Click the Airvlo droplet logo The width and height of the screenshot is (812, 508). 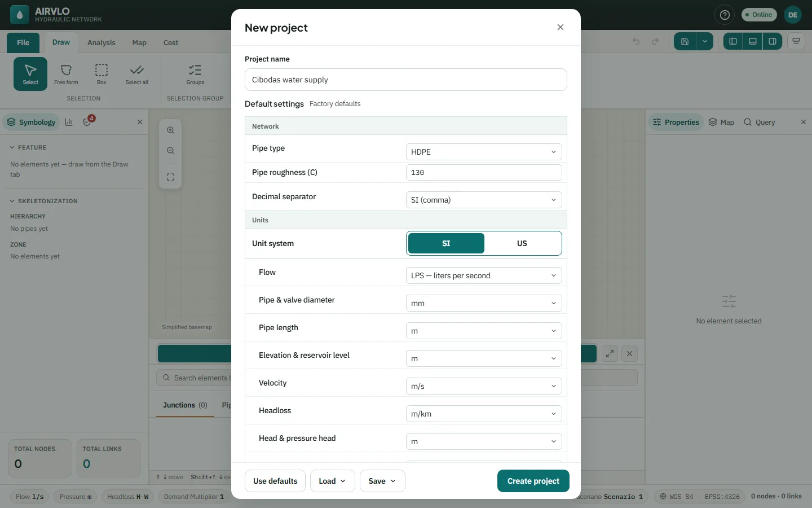pyautogui.click(x=19, y=15)
